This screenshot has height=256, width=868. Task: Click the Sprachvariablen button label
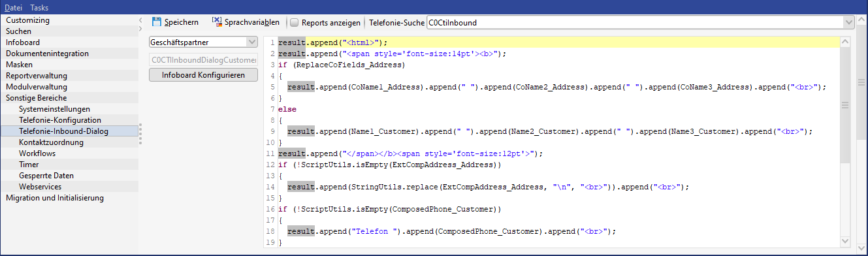(x=252, y=22)
